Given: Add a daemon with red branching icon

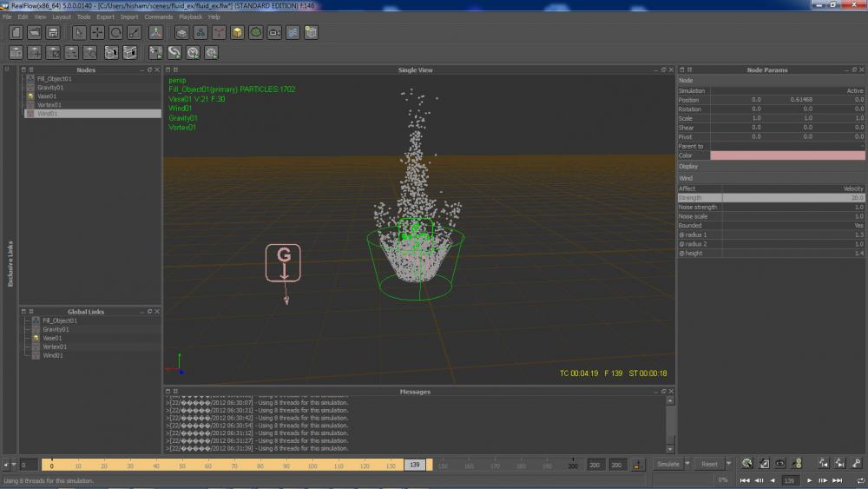Looking at the screenshot, I should [x=219, y=33].
